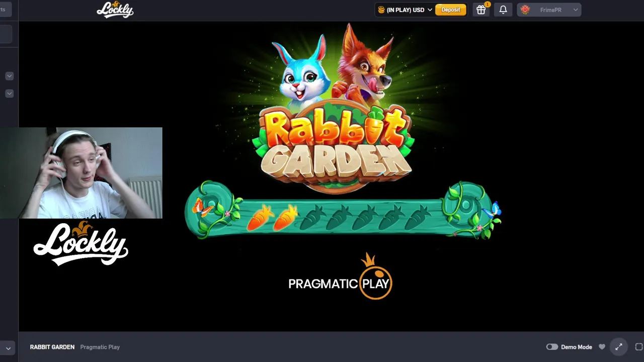The image size is (644, 362).
Task: Add game to favorites heart
Action: [602, 347]
